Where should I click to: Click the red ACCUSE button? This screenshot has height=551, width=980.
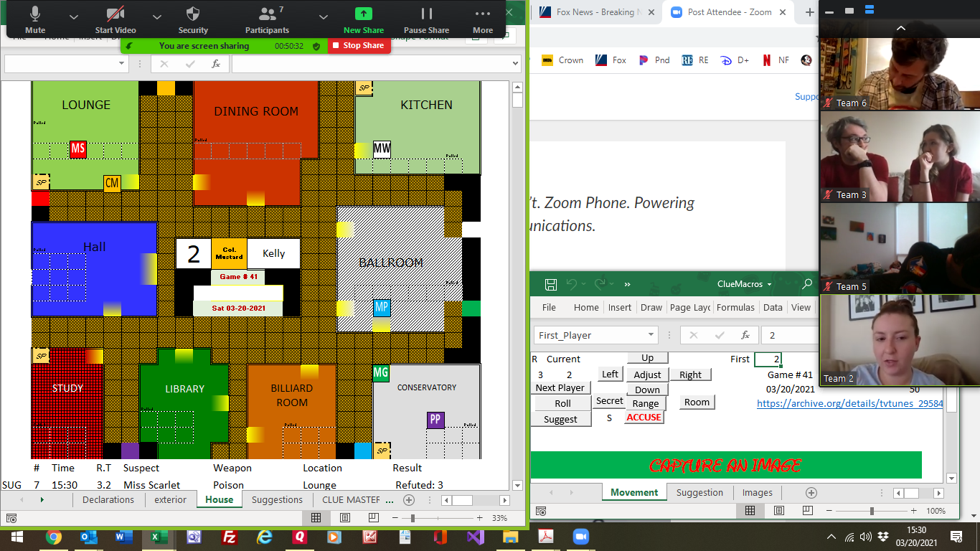click(644, 418)
